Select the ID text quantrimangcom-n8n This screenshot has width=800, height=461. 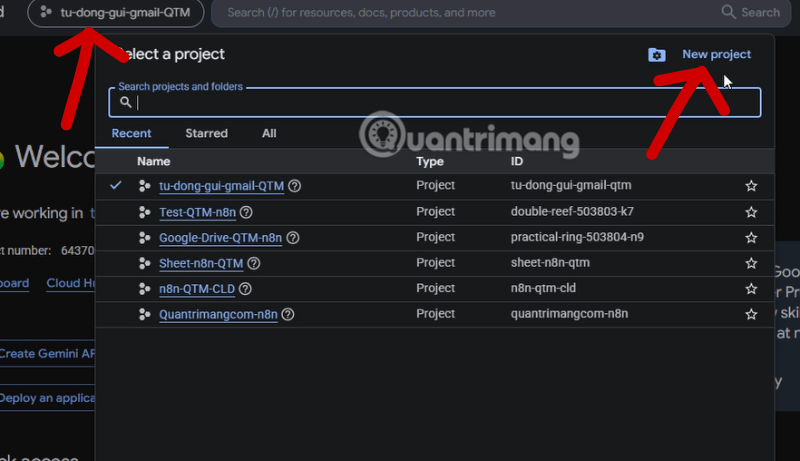pyautogui.click(x=569, y=314)
